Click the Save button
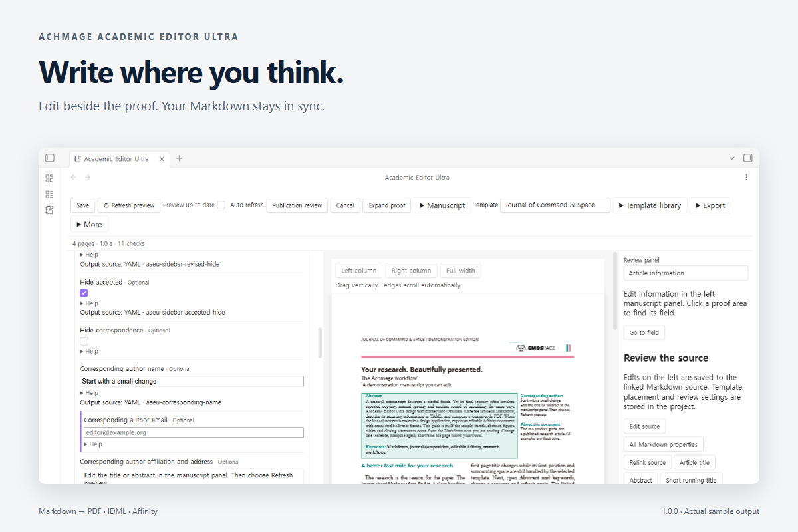Viewport: 798px width, 532px height. point(82,205)
